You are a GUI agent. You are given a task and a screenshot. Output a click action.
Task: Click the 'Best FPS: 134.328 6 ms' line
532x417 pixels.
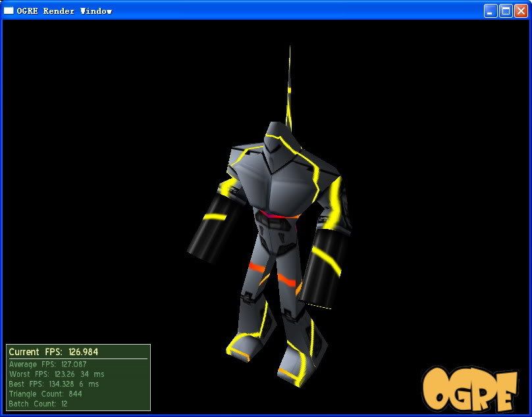point(54,384)
